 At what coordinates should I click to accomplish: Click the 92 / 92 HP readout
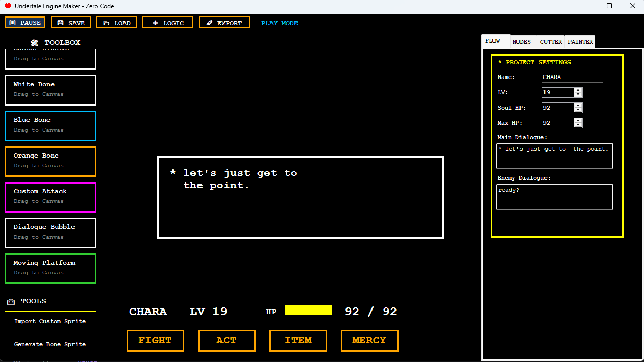(371, 312)
